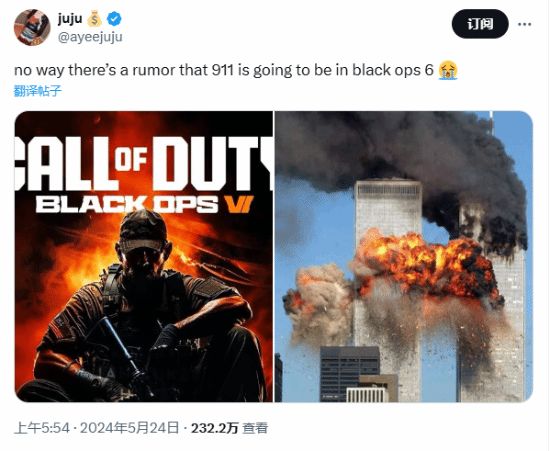
Task: Click the CALL OF DUTY logo text
Action: pos(143,163)
